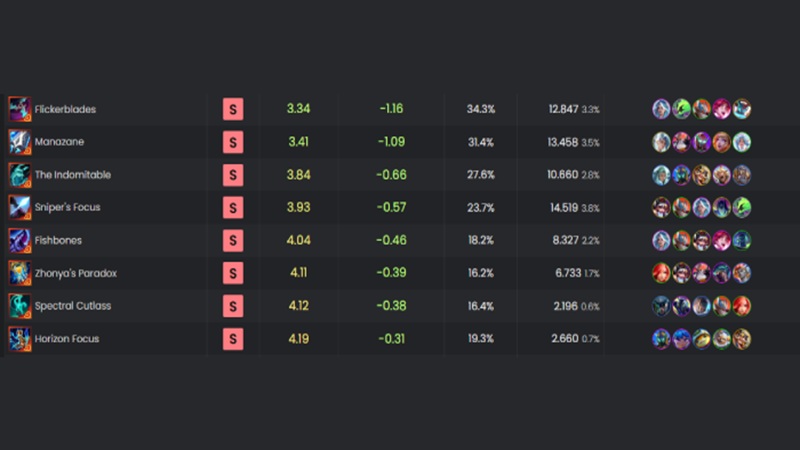This screenshot has height=450, width=800.
Task: Open the Sniper's Focus item icon
Action: pos(19,207)
